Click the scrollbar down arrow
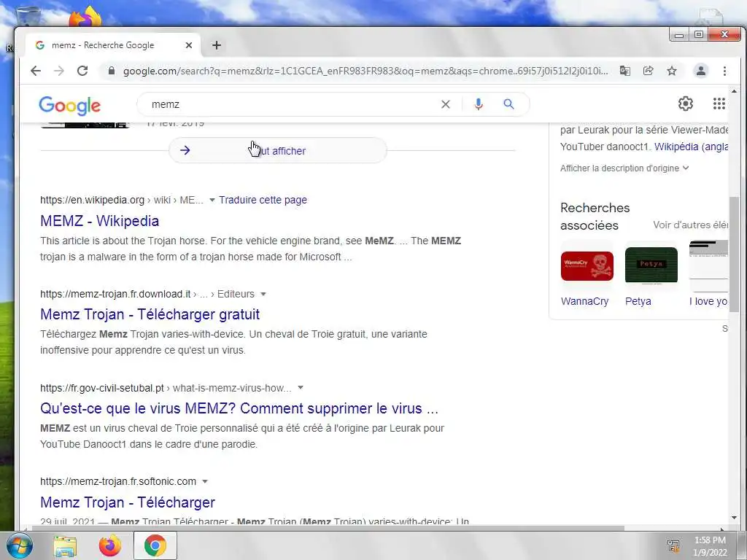The image size is (747, 560). pos(734,518)
